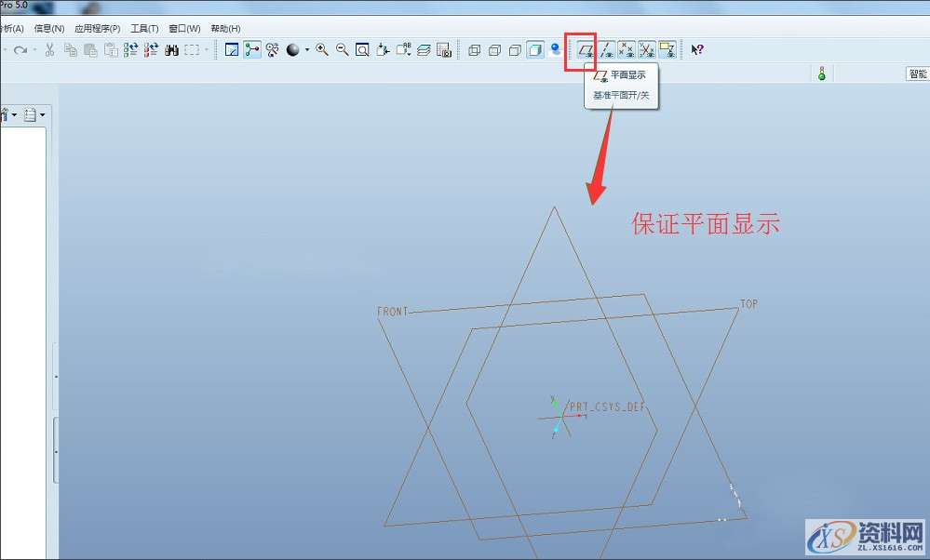Screen dimensions: 930x560
Task: Click the Cut scissors icon
Action: [x=50, y=49]
